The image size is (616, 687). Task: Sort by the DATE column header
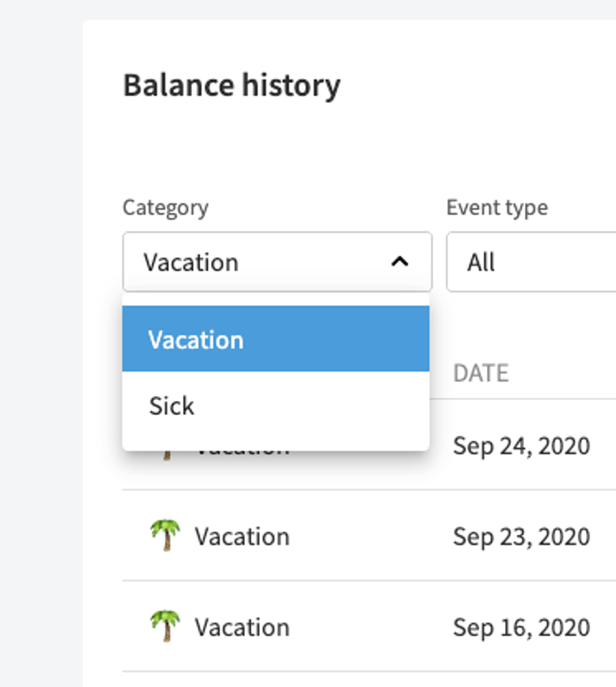tap(481, 373)
